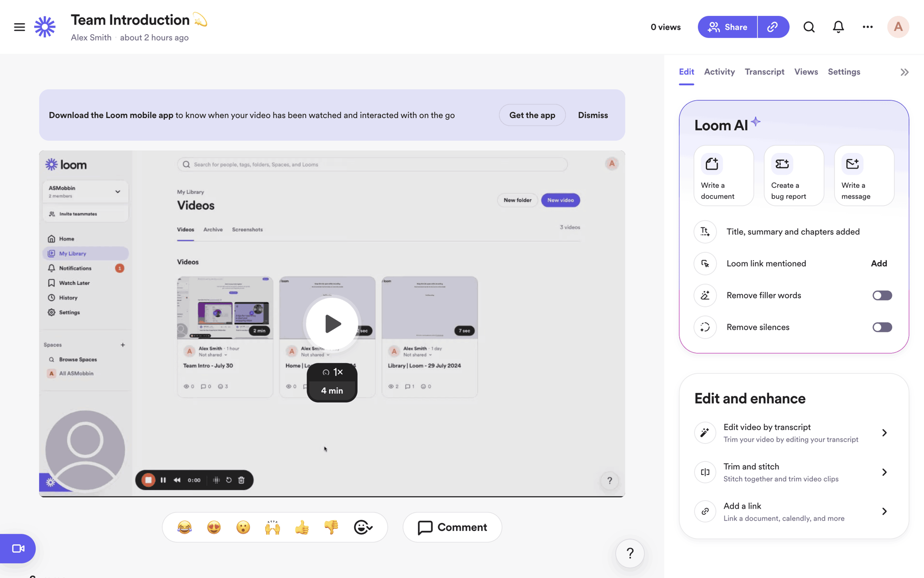
Task: Switch to the Activity tab
Action: [719, 72]
